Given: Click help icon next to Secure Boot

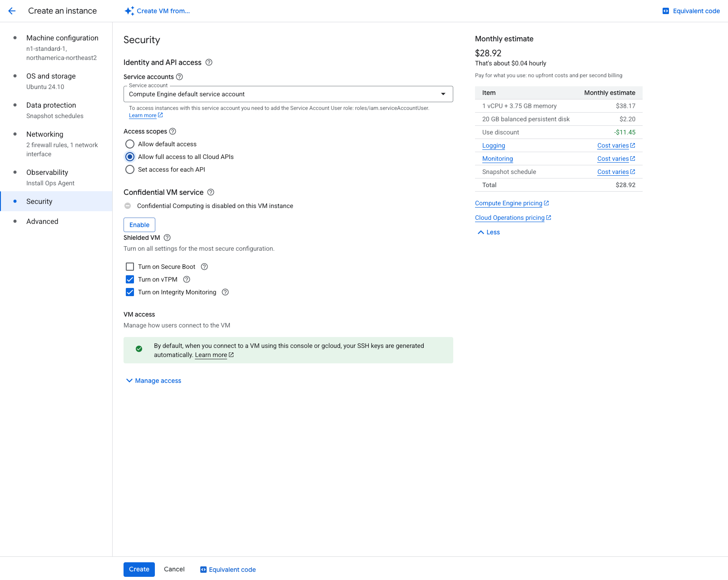Looking at the screenshot, I should [204, 267].
